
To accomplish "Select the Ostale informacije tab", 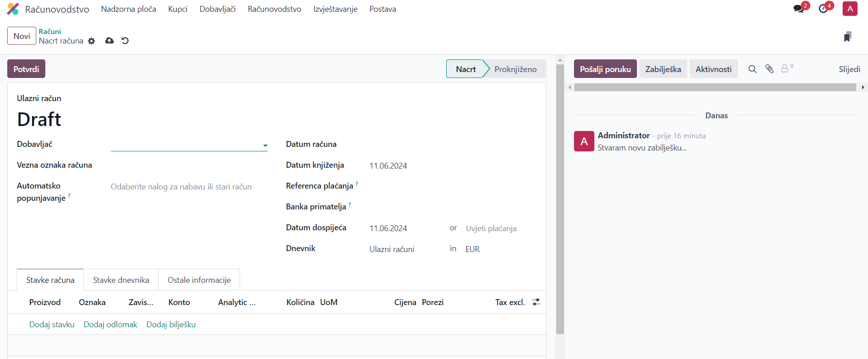I will pyautogui.click(x=199, y=280).
